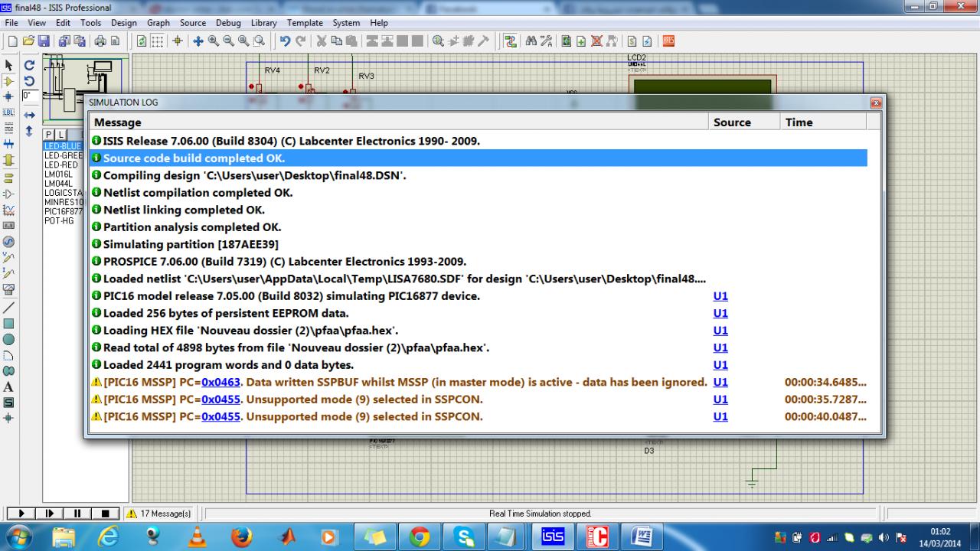Open the Design menu
The height and width of the screenshot is (551, 980).
[124, 23]
